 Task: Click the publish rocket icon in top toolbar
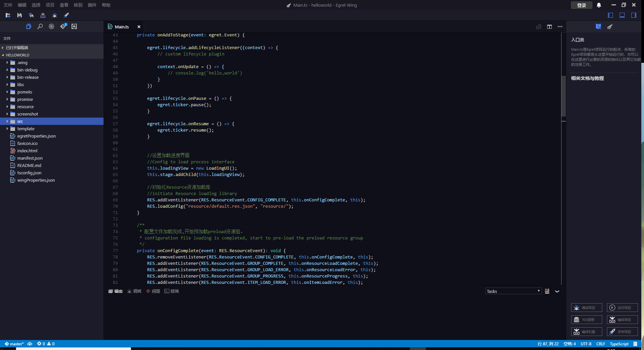[x=66, y=15]
